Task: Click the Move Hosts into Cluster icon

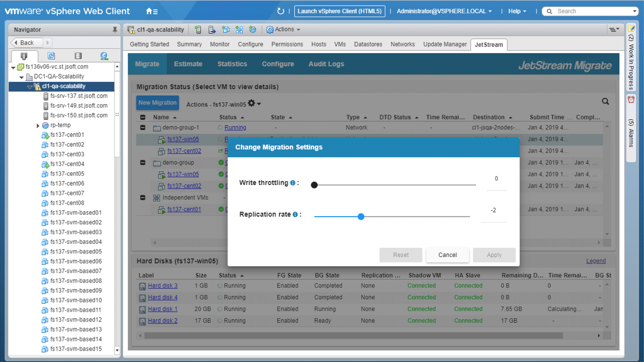Action: click(x=212, y=30)
